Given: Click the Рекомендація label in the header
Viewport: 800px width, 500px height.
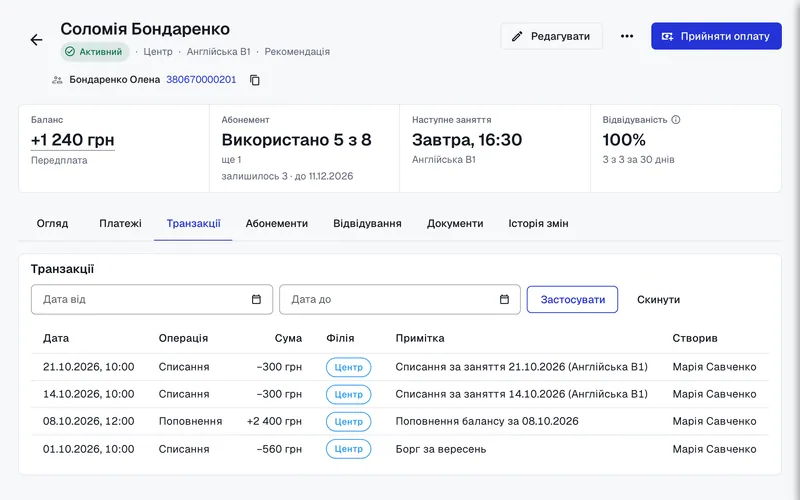Looking at the screenshot, I should tap(297, 52).
